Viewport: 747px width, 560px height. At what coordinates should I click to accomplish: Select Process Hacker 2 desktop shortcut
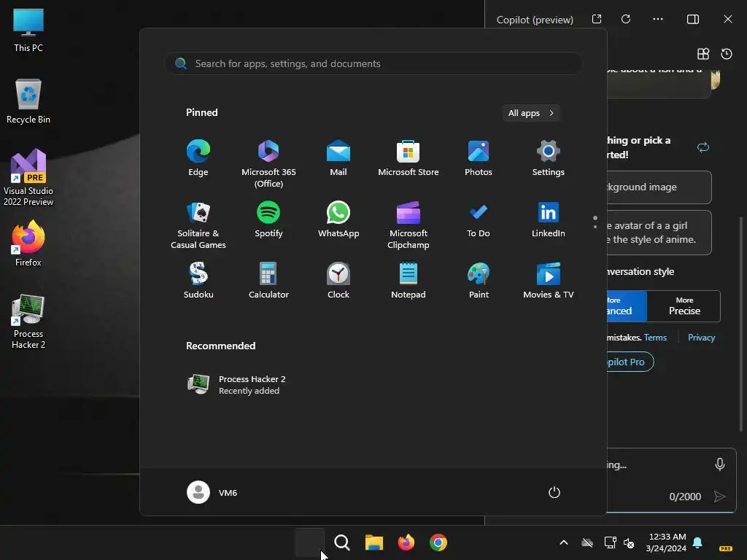point(28,322)
